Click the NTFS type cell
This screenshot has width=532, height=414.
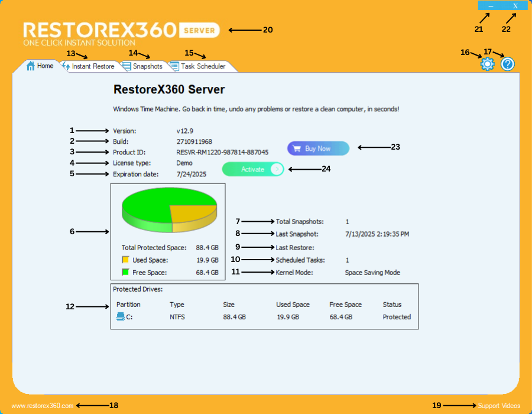pos(177,317)
